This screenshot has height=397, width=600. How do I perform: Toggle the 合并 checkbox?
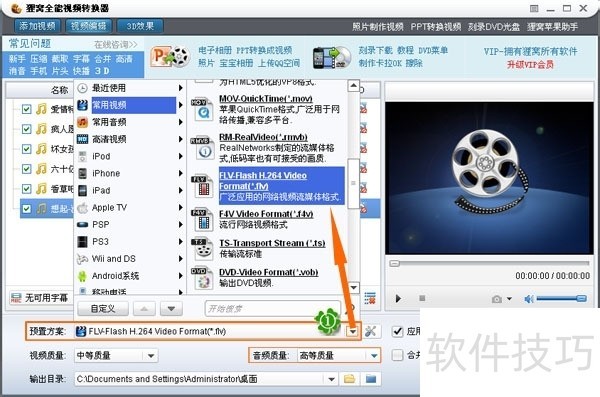398,355
